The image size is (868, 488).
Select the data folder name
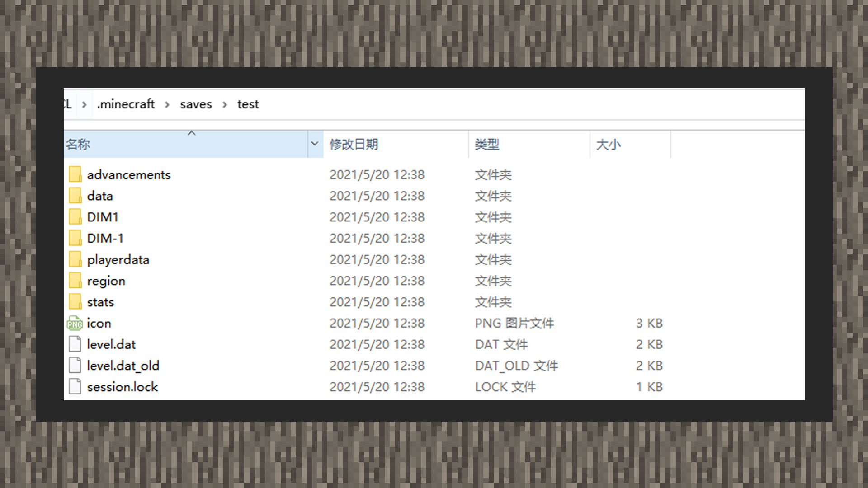(x=100, y=196)
